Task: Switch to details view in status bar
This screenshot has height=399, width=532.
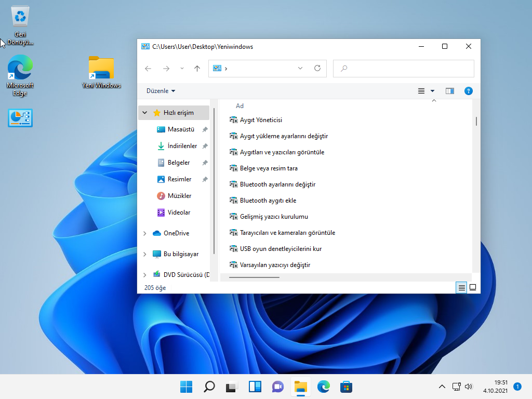Action: tap(461, 288)
